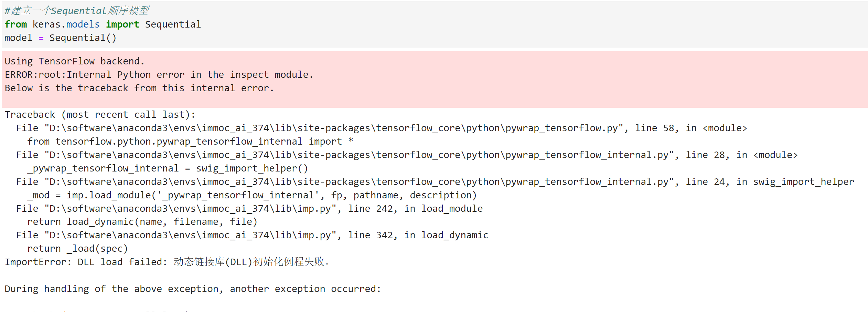Click 'Using TensorFlow backend.' warning text
This screenshot has height=312, width=868.
[x=74, y=61]
